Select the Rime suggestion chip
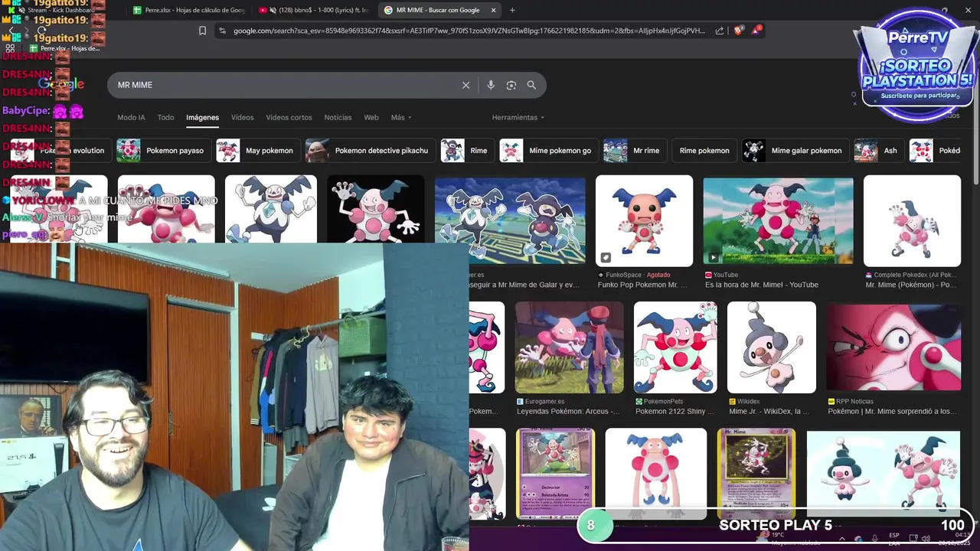 [x=467, y=151]
